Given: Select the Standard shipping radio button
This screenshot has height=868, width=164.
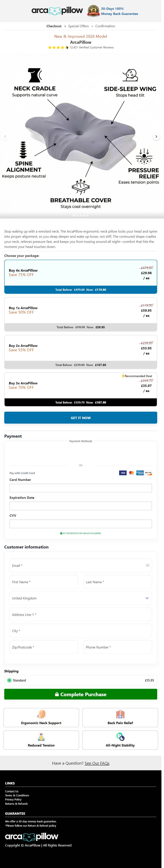Looking at the screenshot, I should click(x=9, y=680).
